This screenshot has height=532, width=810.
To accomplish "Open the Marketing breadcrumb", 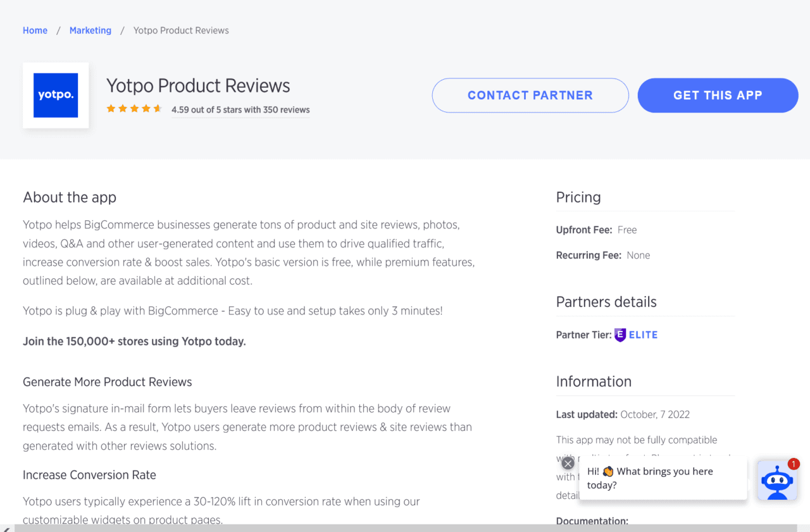I will point(90,30).
